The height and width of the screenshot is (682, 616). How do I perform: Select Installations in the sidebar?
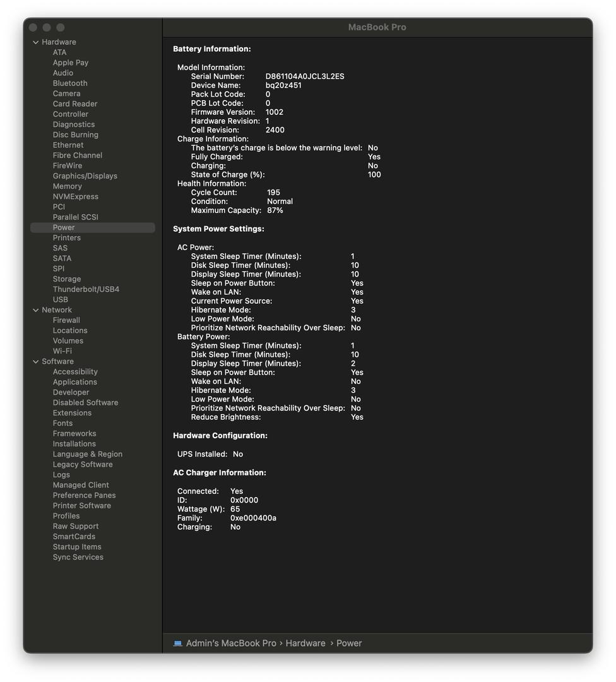coord(74,444)
